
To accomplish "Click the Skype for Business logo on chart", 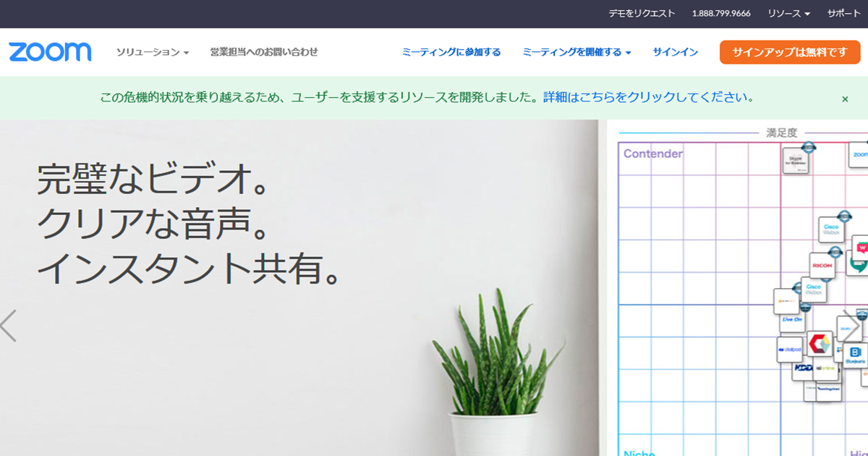I will 796,161.
